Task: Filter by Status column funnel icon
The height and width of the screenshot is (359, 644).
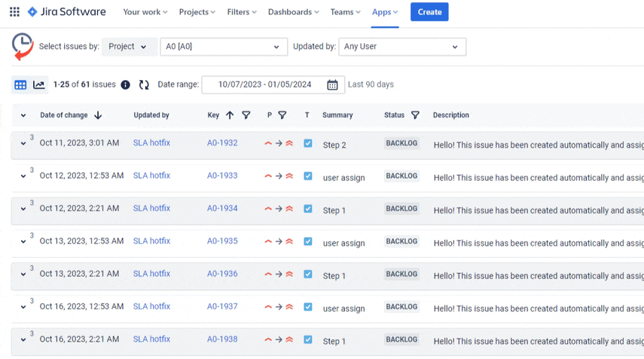Action: 415,115
